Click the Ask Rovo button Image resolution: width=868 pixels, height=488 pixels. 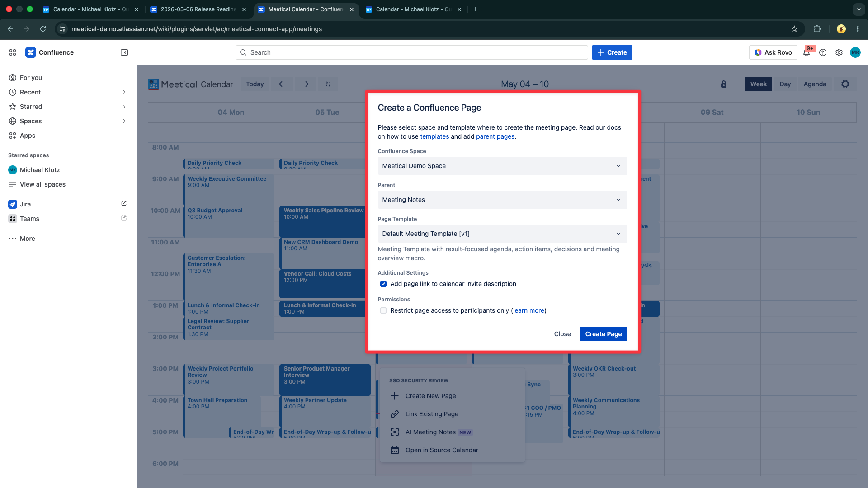pos(773,52)
